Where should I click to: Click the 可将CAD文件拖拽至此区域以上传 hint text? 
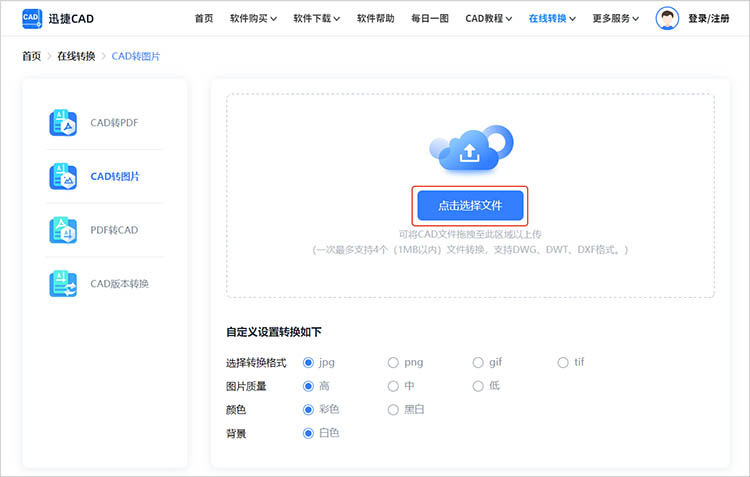[x=470, y=234]
